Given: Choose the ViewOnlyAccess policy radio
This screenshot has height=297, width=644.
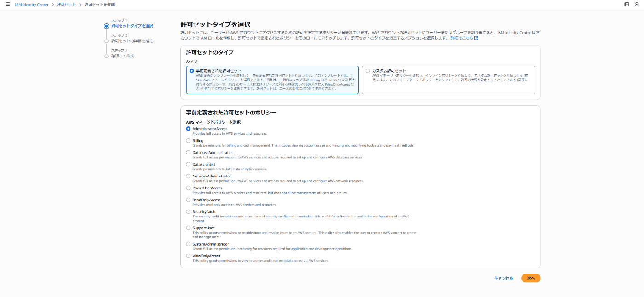Looking at the screenshot, I should click(x=188, y=256).
